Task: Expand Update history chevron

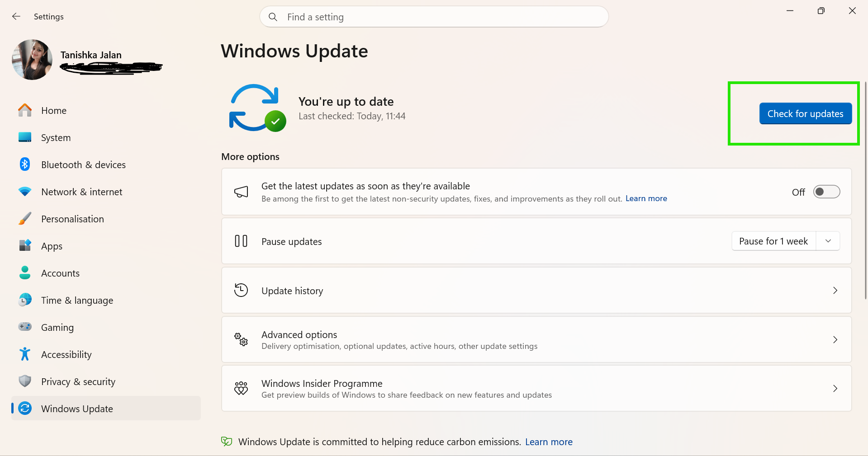Action: (x=835, y=290)
